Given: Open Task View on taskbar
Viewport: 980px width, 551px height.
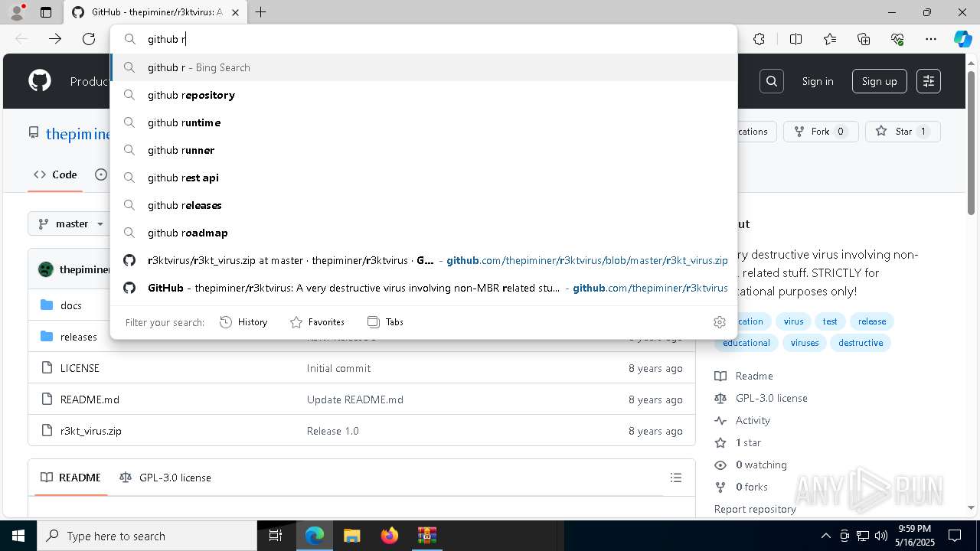Looking at the screenshot, I should [x=276, y=536].
